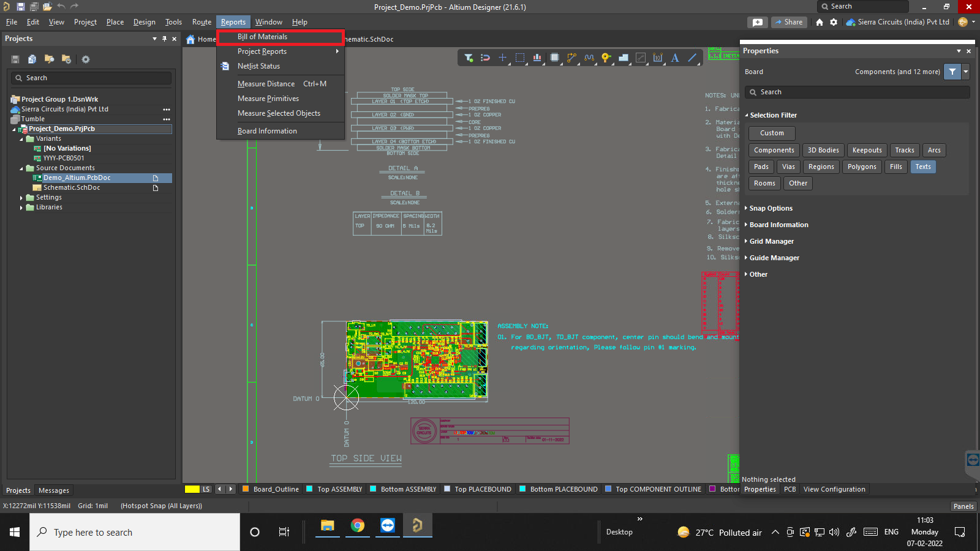The height and width of the screenshot is (551, 980).
Task: Open the Project Reports submenu
Action: (x=281, y=51)
